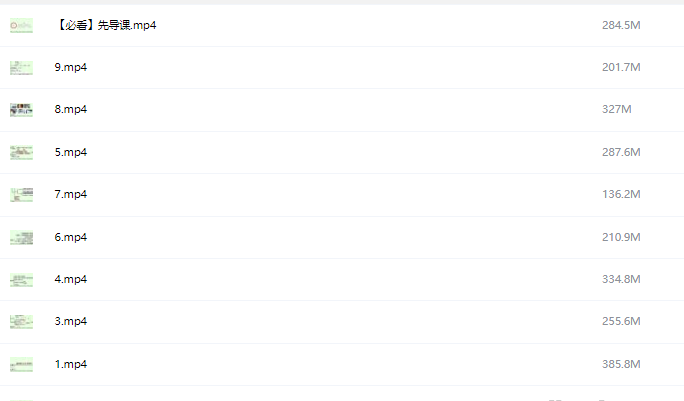
Task: Open the 3.mp4 thumbnail image
Action: click(x=21, y=322)
